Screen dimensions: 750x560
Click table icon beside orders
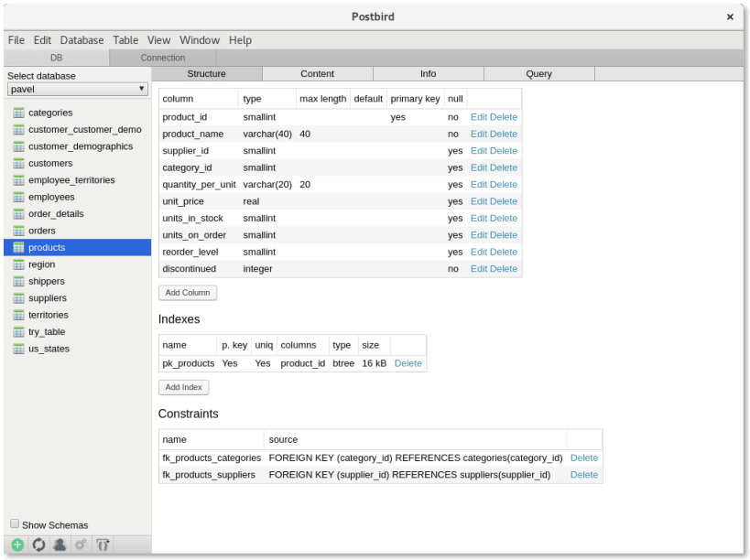pyautogui.click(x=18, y=231)
